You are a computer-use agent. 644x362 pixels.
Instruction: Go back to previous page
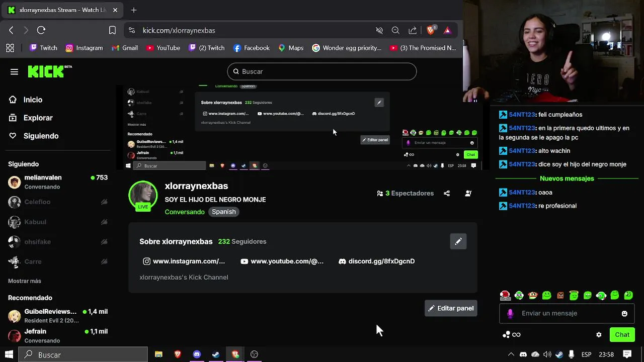pyautogui.click(x=11, y=30)
